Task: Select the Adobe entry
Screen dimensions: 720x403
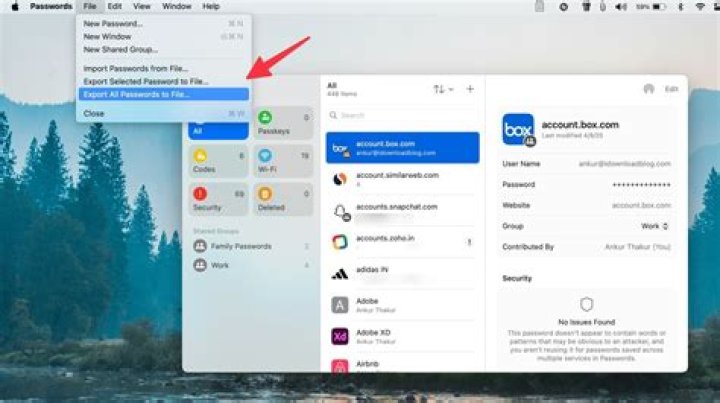Action: pyautogui.click(x=403, y=305)
